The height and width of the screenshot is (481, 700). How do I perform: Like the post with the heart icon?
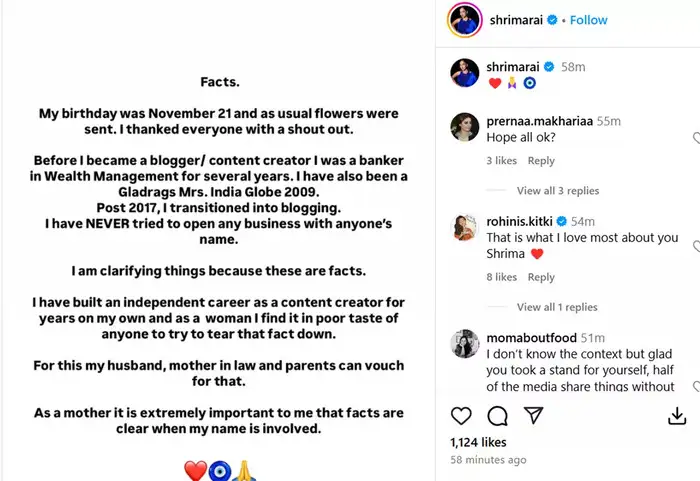[x=461, y=415]
